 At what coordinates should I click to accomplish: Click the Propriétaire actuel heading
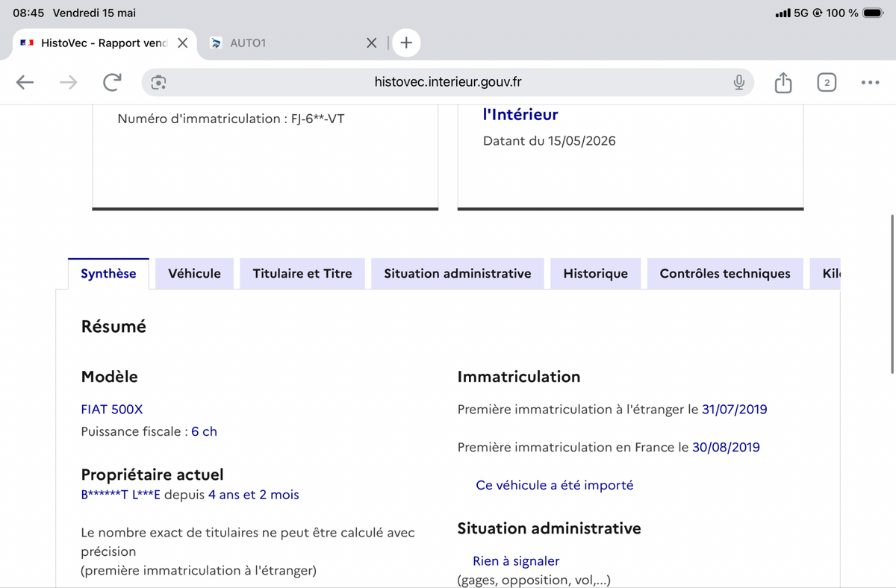click(x=152, y=475)
